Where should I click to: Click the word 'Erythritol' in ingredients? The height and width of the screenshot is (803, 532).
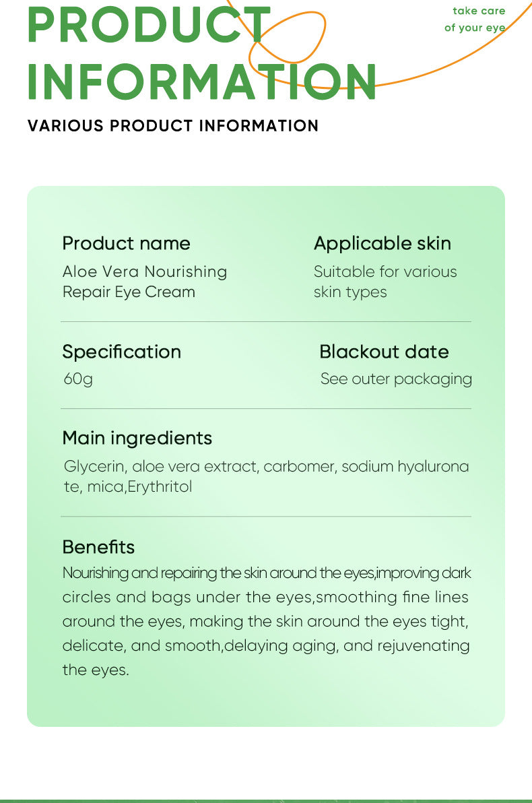coord(160,486)
